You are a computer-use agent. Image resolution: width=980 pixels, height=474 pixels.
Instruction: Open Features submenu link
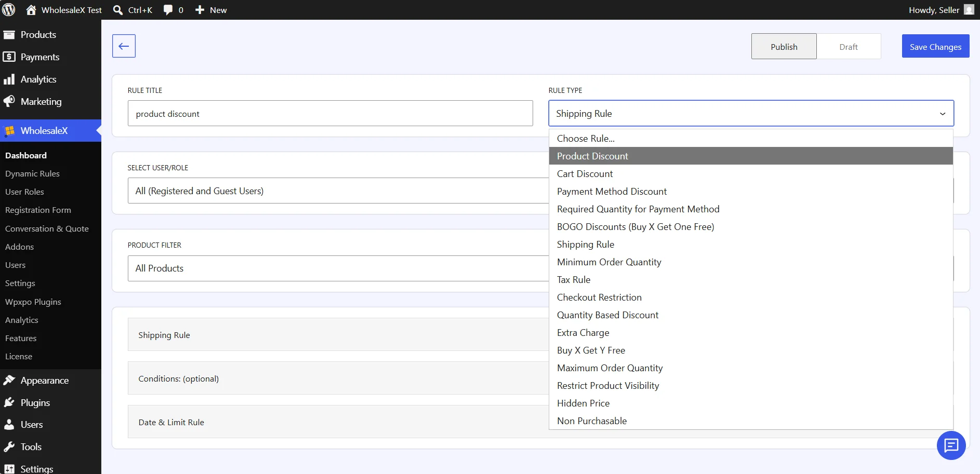coord(21,338)
